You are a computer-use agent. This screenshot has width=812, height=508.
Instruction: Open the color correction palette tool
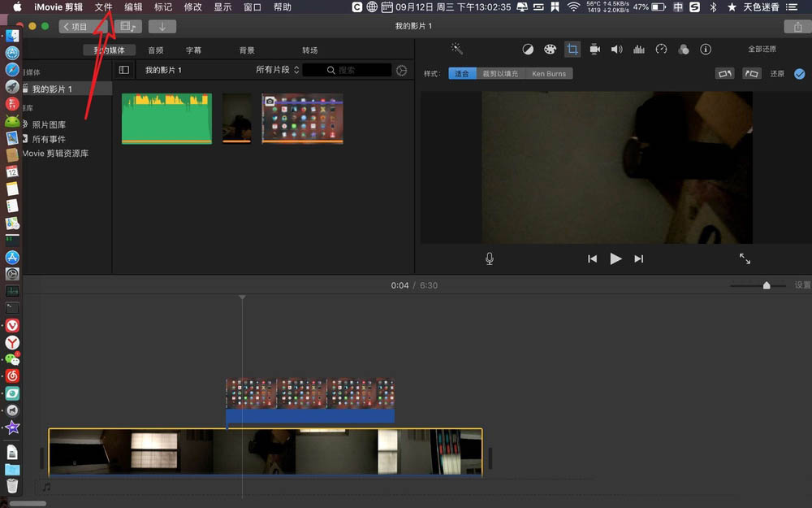[x=550, y=50]
